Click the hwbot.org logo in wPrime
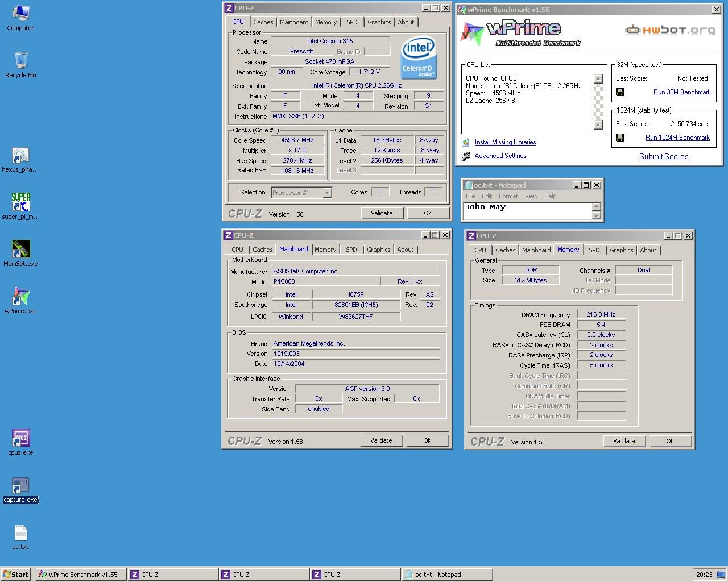Viewport: 728px width, 582px height. pyautogui.click(x=670, y=30)
